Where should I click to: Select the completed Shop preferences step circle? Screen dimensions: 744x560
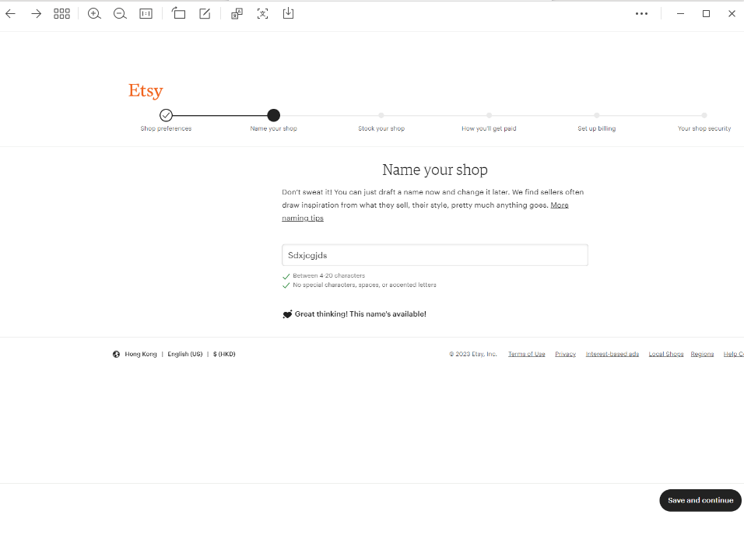(166, 114)
